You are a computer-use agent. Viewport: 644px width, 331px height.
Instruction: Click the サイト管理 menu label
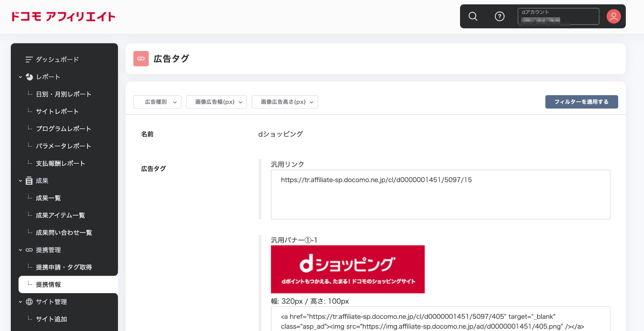(x=51, y=302)
